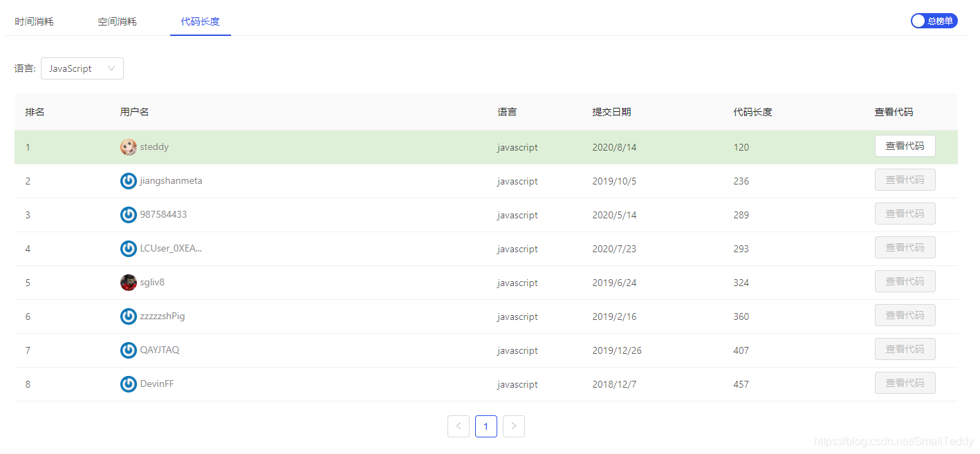Click submission date 2020/8/14
Image resolution: width=980 pixels, height=454 pixels.
click(614, 148)
